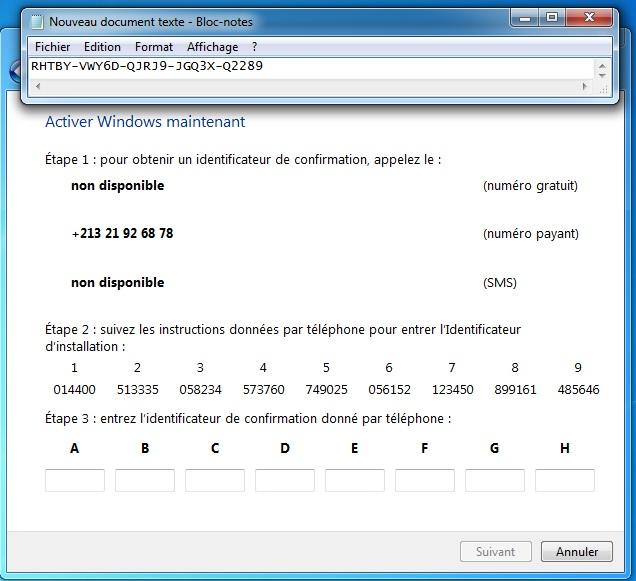Viewport: 636px width, 581px height.
Task: Maximize the Bloc-notes window
Action: tap(552, 18)
